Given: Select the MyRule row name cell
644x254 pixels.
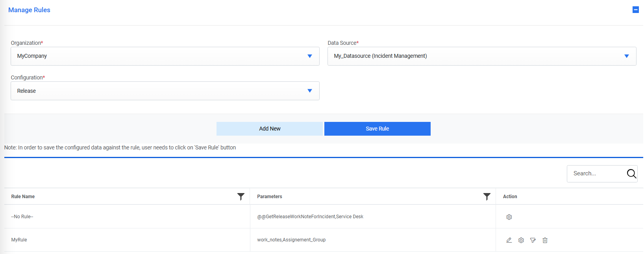Looking at the screenshot, I should [x=19, y=240].
